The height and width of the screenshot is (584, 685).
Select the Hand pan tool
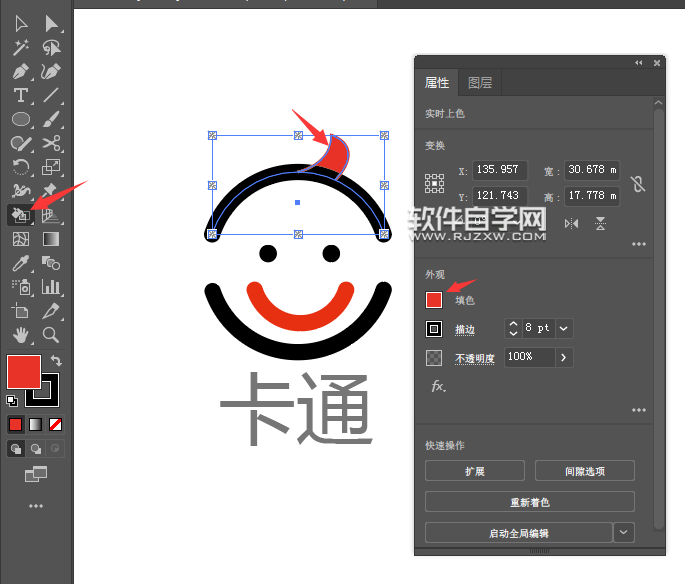[20, 335]
